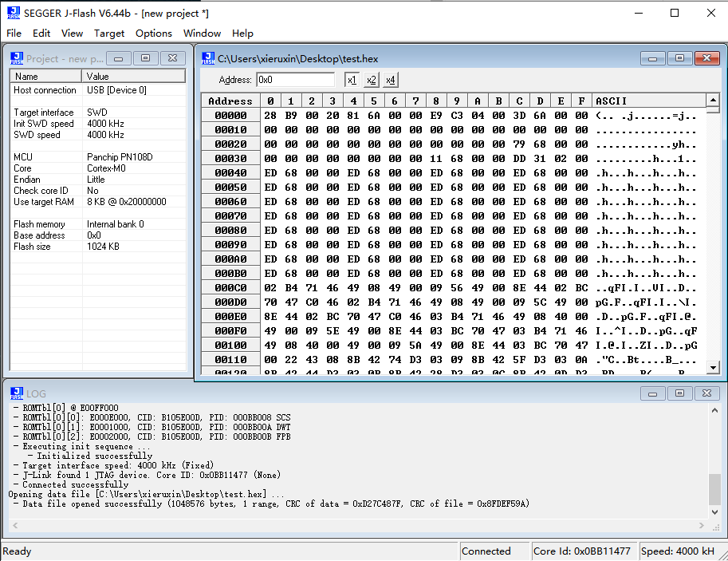Click hex view scroll down arrow
The height and width of the screenshot is (561, 728).
[x=713, y=367]
